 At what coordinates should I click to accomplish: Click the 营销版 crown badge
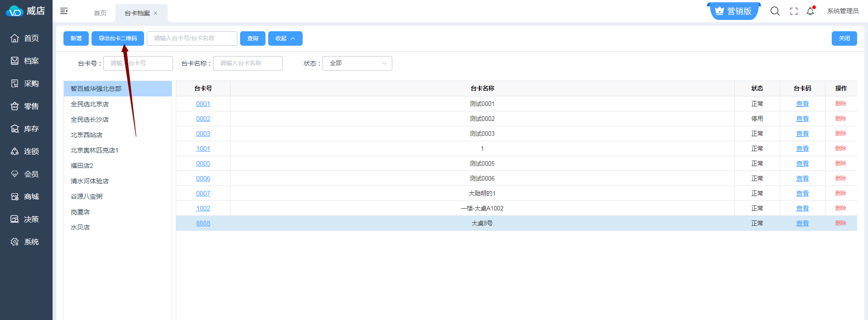pos(733,11)
